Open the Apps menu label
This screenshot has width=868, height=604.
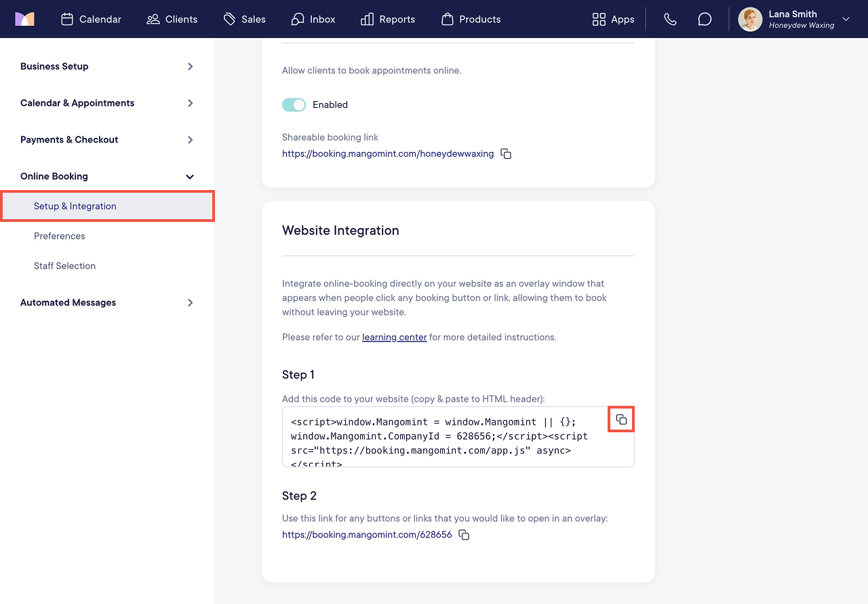(623, 19)
